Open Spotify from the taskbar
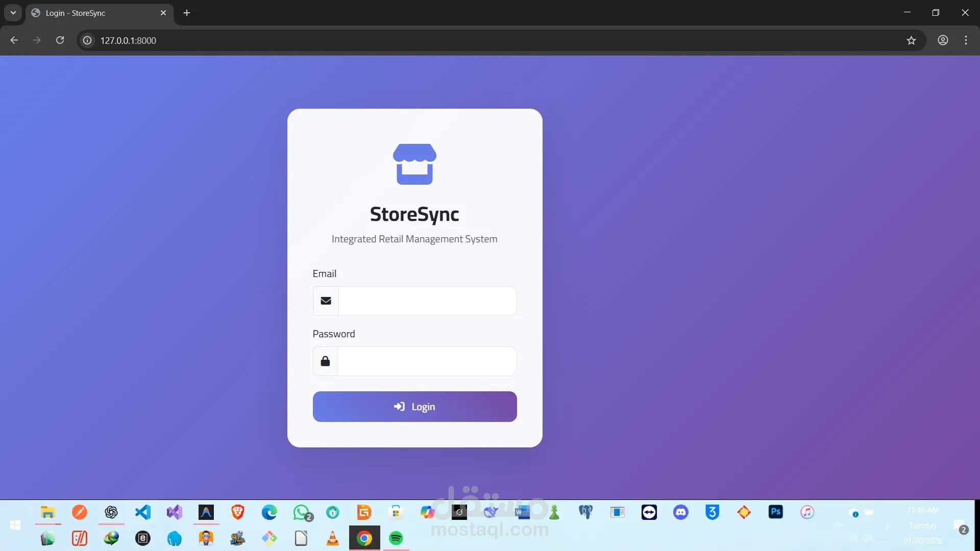980x551 pixels. click(396, 538)
